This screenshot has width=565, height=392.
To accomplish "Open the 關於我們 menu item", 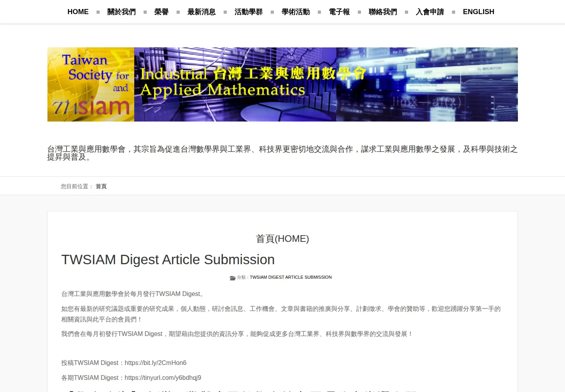I will click(x=122, y=12).
